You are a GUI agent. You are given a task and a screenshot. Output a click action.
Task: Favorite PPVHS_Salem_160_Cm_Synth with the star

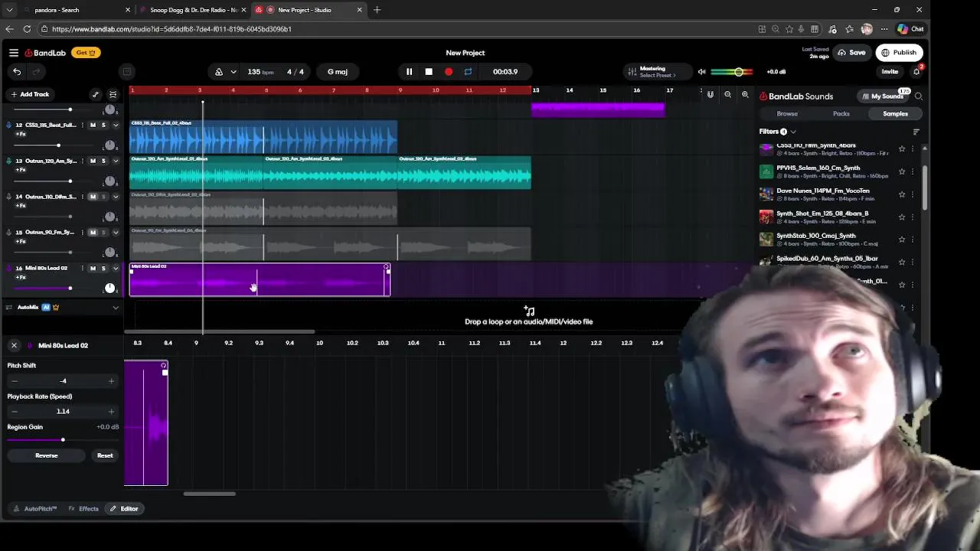tap(902, 171)
